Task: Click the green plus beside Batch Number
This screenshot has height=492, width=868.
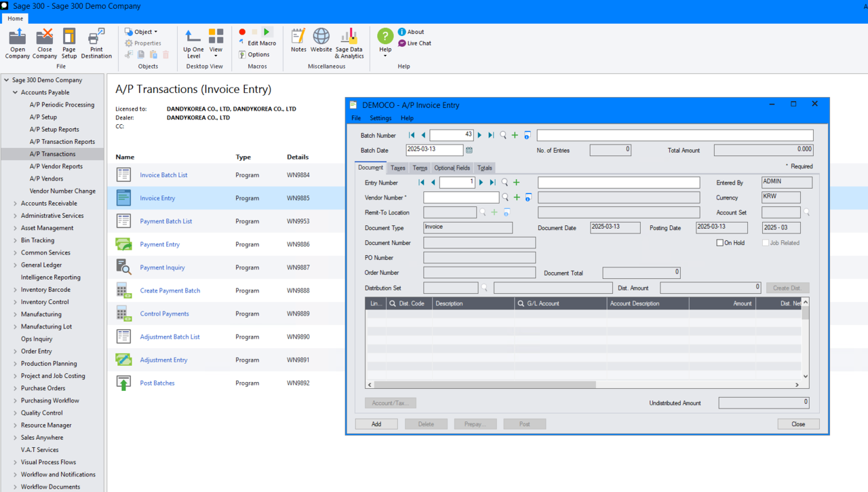Action: (x=515, y=136)
